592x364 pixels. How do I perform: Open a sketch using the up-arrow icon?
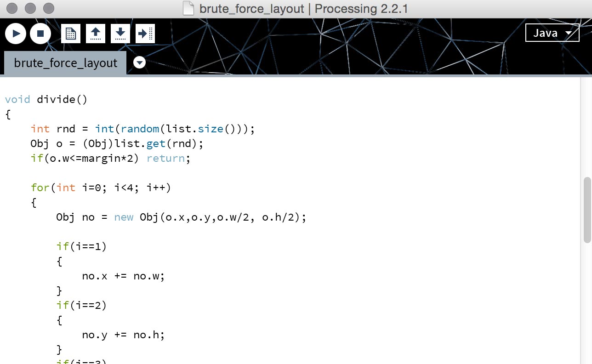[96, 34]
